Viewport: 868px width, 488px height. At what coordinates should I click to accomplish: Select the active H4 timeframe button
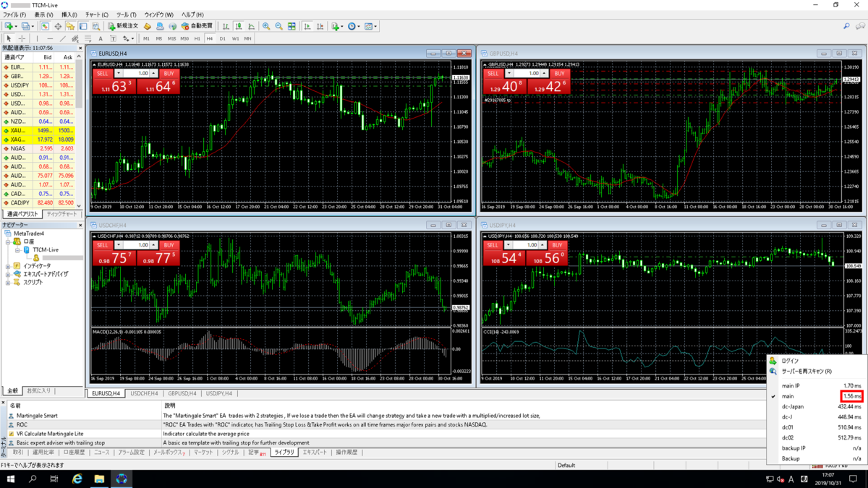coord(210,38)
